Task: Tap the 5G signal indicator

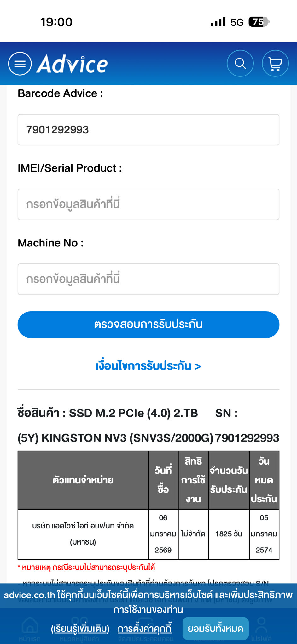Action: pyautogui.click(x=237, y=22)
